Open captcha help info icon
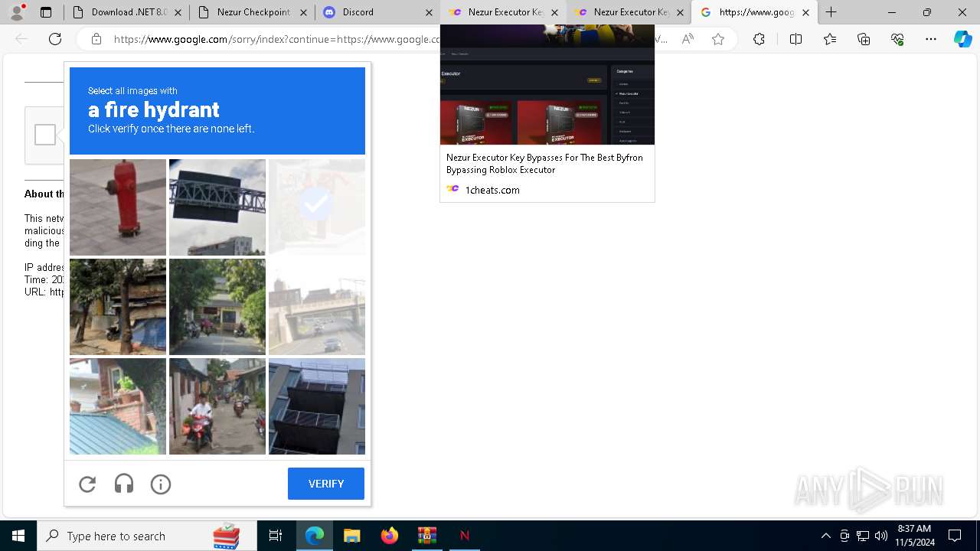980x551 pixels. pyautogui.click(x=161, y=484)
